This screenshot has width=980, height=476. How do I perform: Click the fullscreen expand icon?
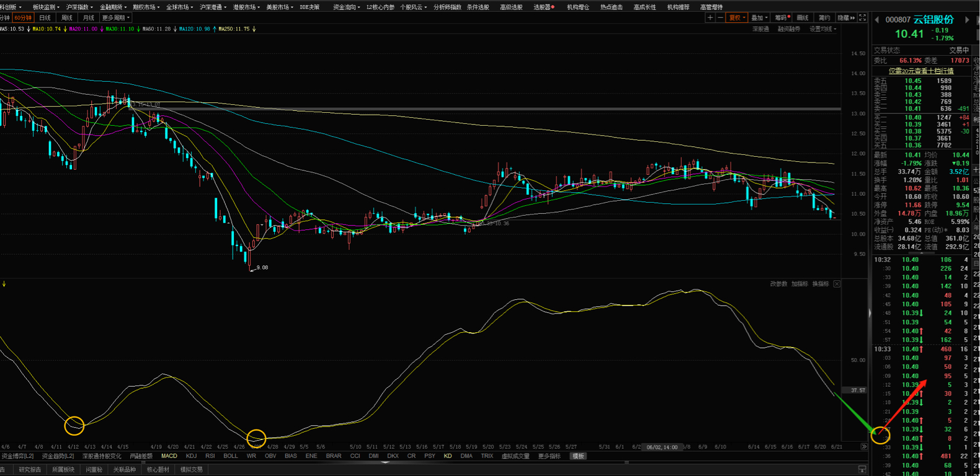point(862,18)
